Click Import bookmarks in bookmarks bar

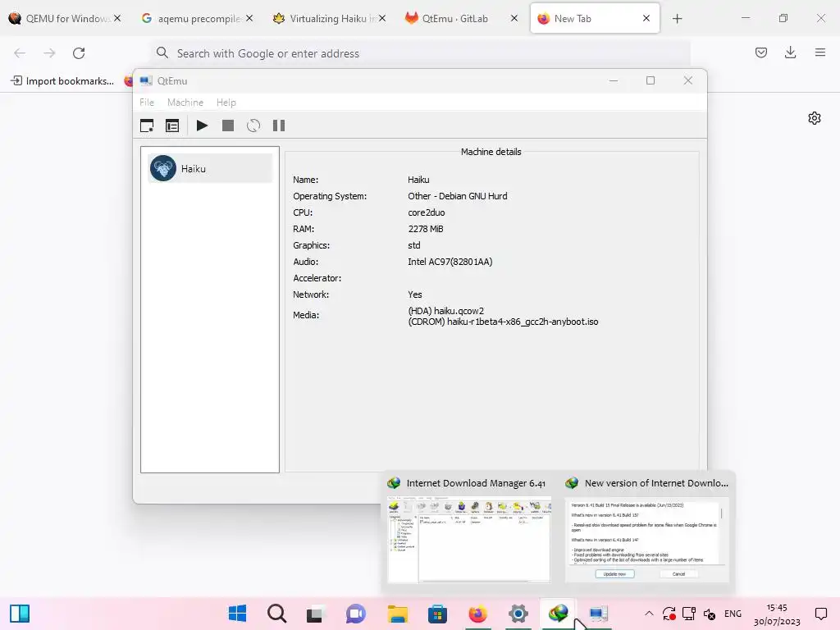click(x=62, y=81)
